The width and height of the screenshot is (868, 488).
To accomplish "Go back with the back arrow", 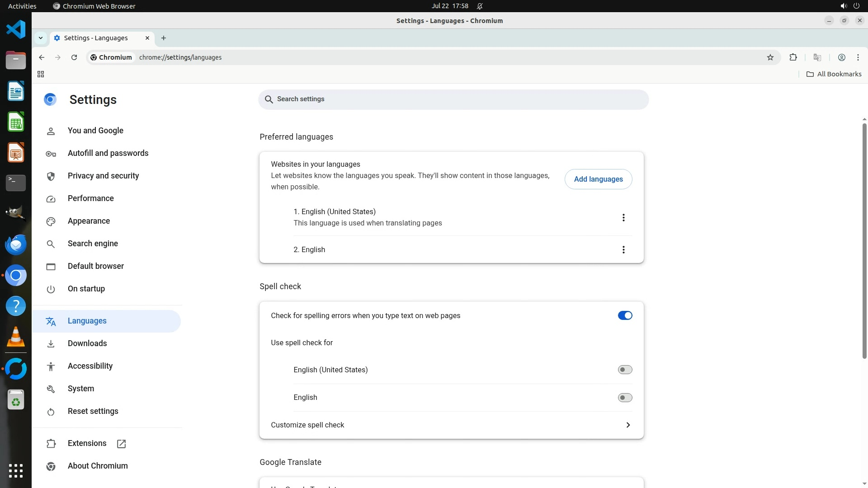I will point(42,57).
